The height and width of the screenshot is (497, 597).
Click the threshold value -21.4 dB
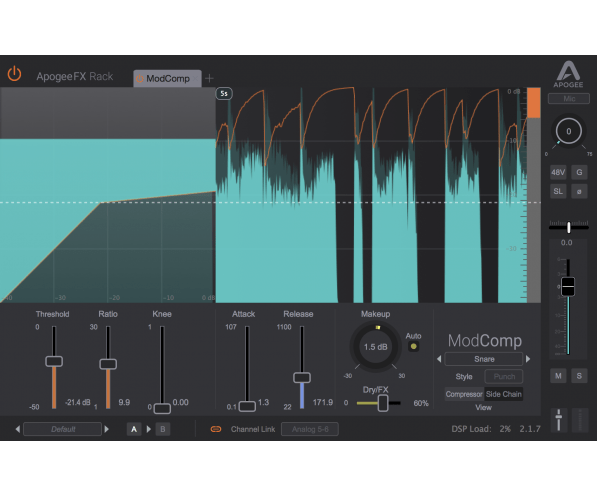[78, 402]
